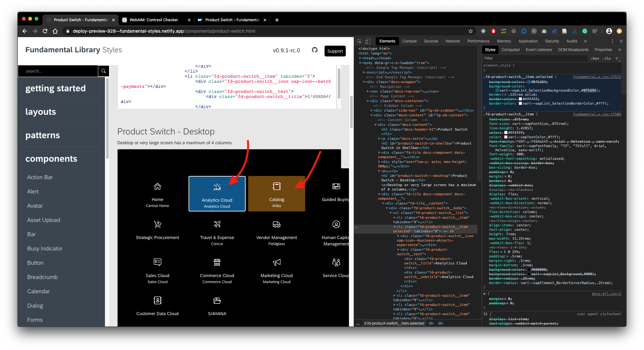644x350 pixels.
Task: Click the Vendor Management Fieldglass truck icon
Action: [x=276, y=224]
